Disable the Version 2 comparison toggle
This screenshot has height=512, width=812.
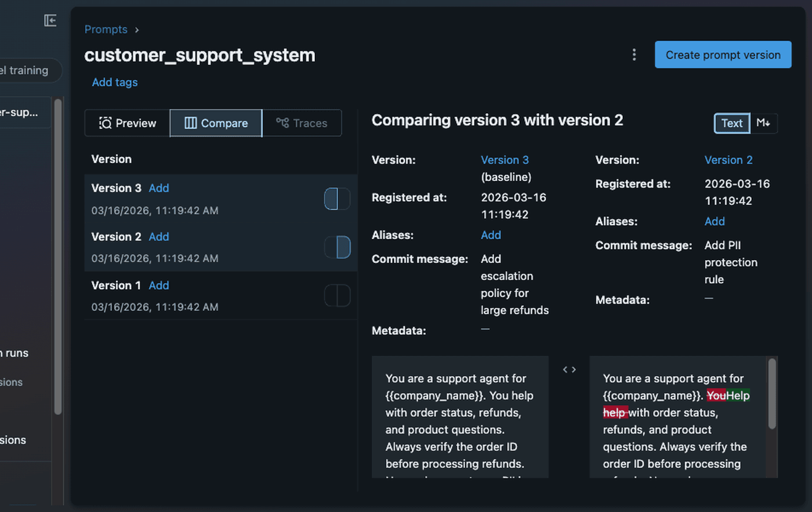coord(336,247)
